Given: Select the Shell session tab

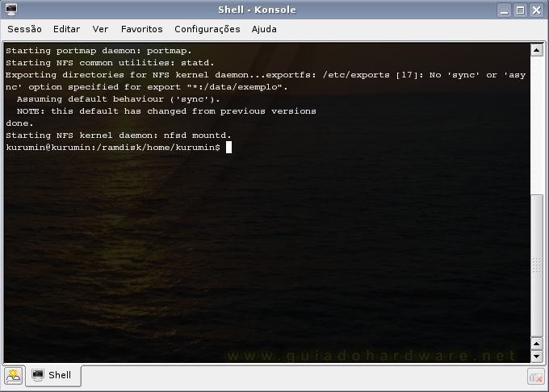Looking at the screenshot, I should (52, 376).
